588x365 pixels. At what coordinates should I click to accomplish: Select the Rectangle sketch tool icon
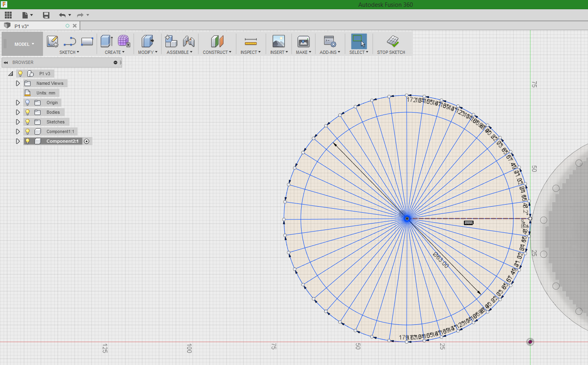[87, 41]
